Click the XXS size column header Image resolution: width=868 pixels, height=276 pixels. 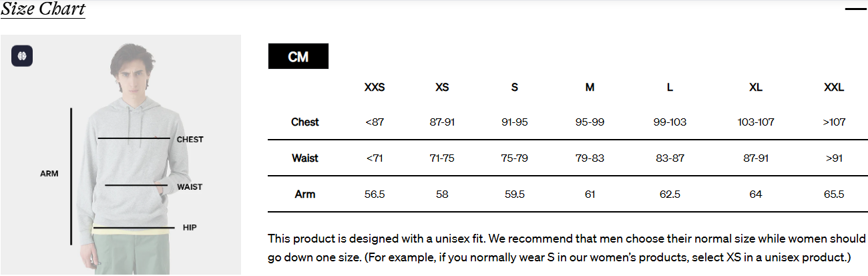coord(375,88)
